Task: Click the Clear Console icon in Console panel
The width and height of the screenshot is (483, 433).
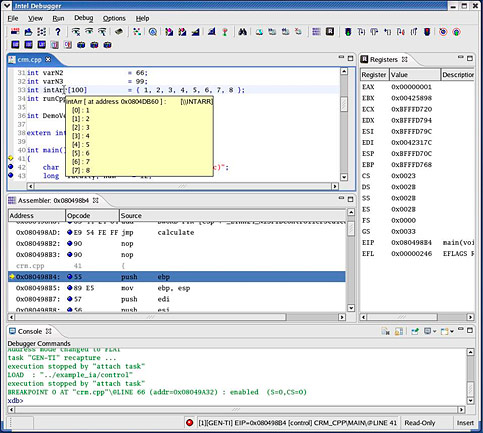Action: click(x=386, y=331)
